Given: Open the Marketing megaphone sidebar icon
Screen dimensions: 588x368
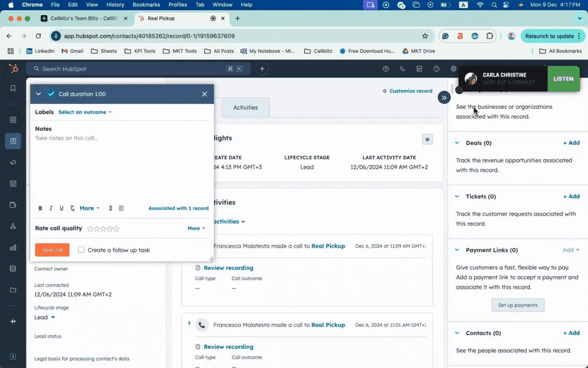Looking at the screenshot, I should 13,163.
